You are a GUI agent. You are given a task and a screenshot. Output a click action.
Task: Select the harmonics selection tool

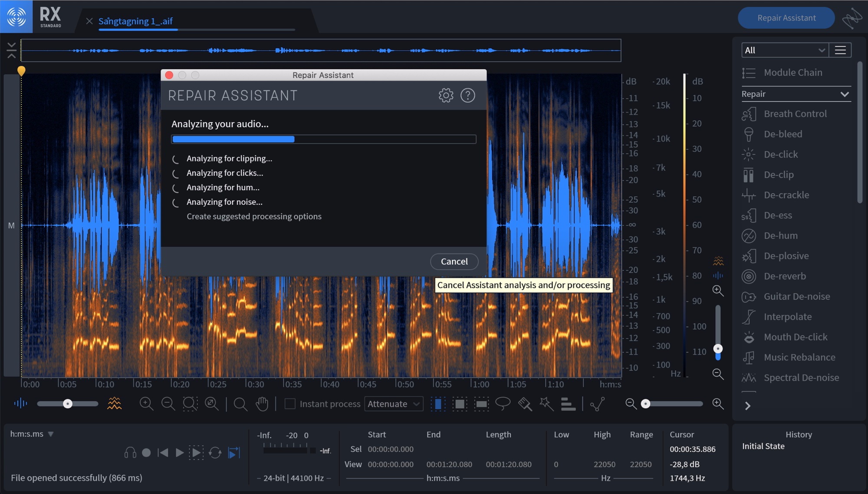pyautogui.click(x=568, y=404)
